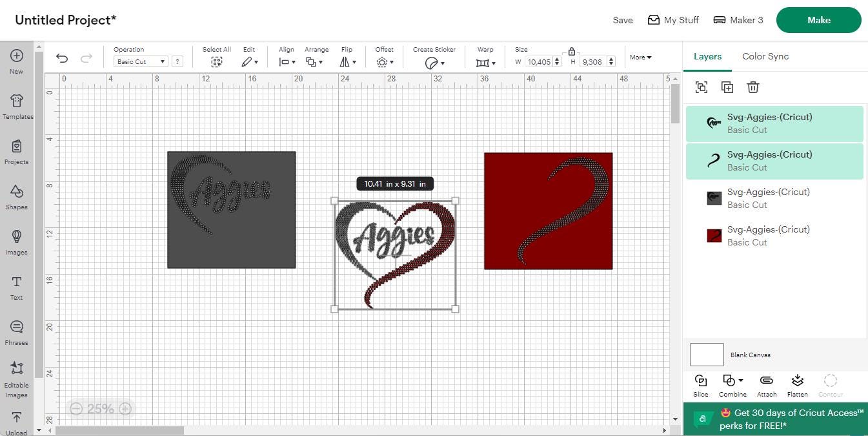The image size is (868, 436).
Task: Open the Projects sidebar icon
Action: pyautogui.click(x=16, y=147)
